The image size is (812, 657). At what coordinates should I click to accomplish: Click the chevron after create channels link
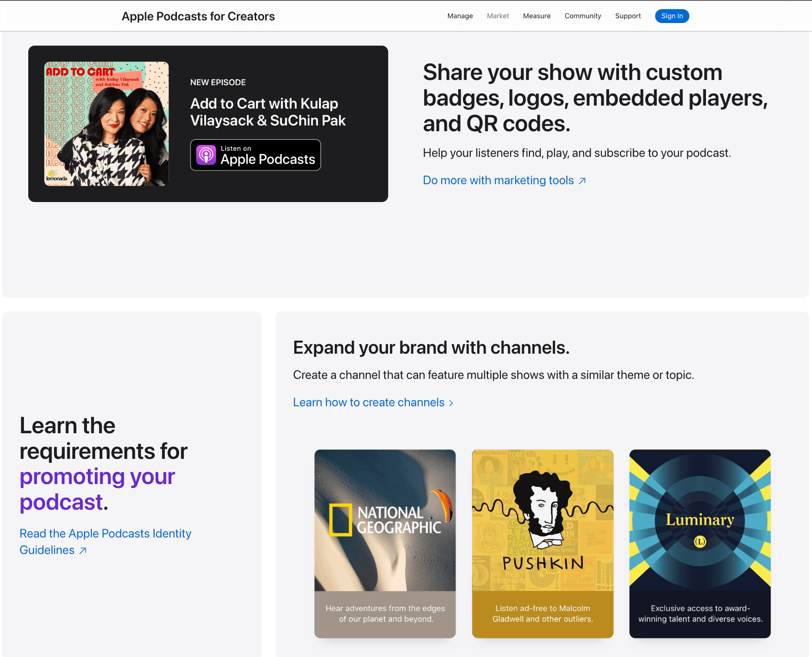451,403
